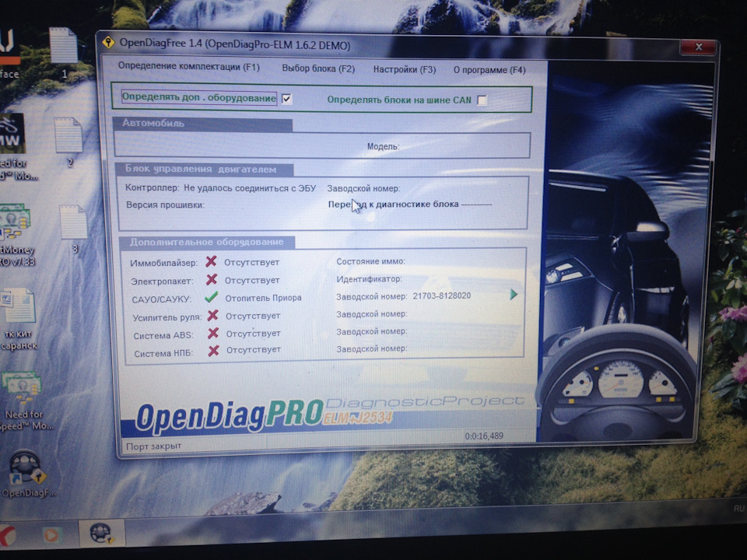Screen dimensions: 747x560
Task: Click red cross icon for Электропакет
Action: (212, 279)
